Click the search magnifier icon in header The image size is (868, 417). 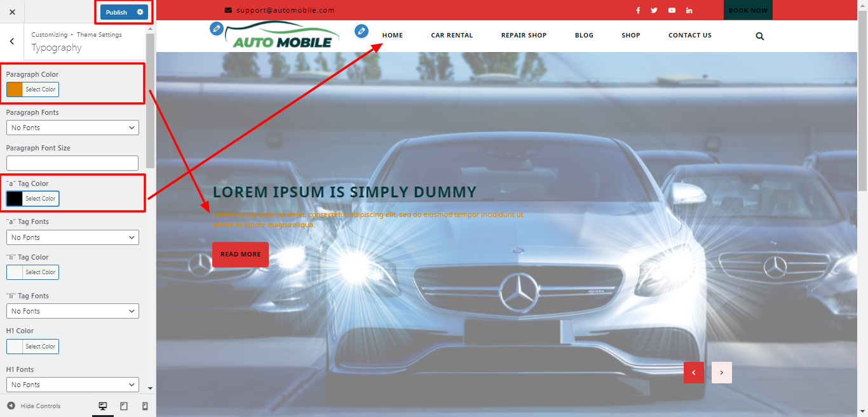759,36
